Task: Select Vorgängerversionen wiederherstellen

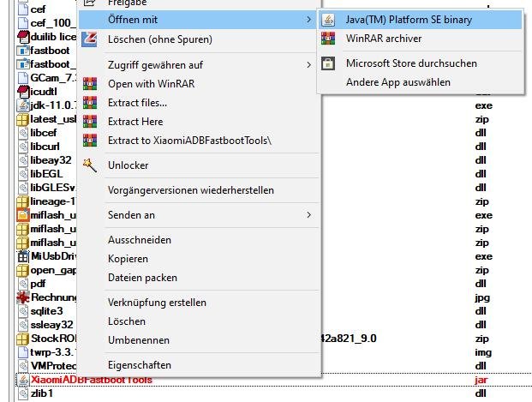Action: click(200, 190)
